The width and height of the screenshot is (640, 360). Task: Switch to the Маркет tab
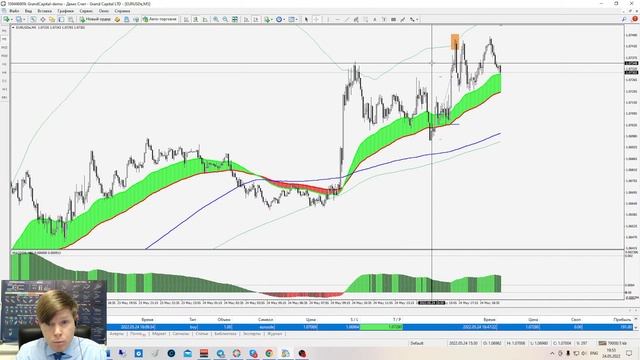159,334
